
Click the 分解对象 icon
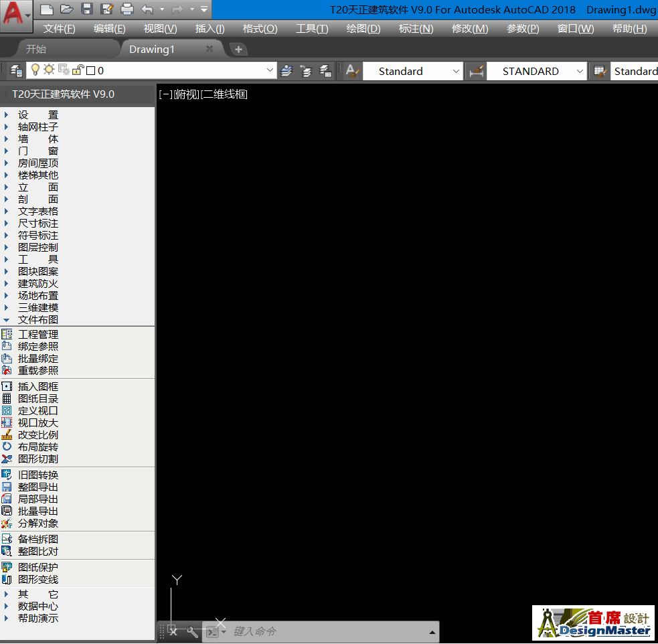(7, 524)
